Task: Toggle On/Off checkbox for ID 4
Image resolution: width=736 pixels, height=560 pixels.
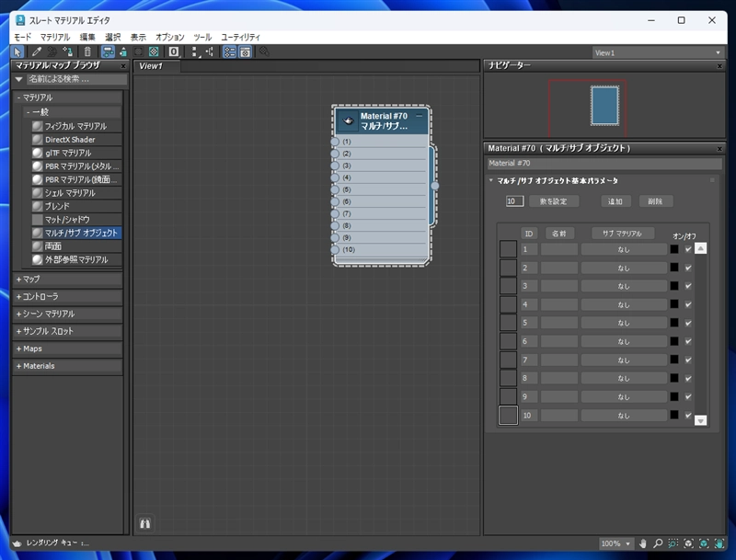Action: coord(688,304)
